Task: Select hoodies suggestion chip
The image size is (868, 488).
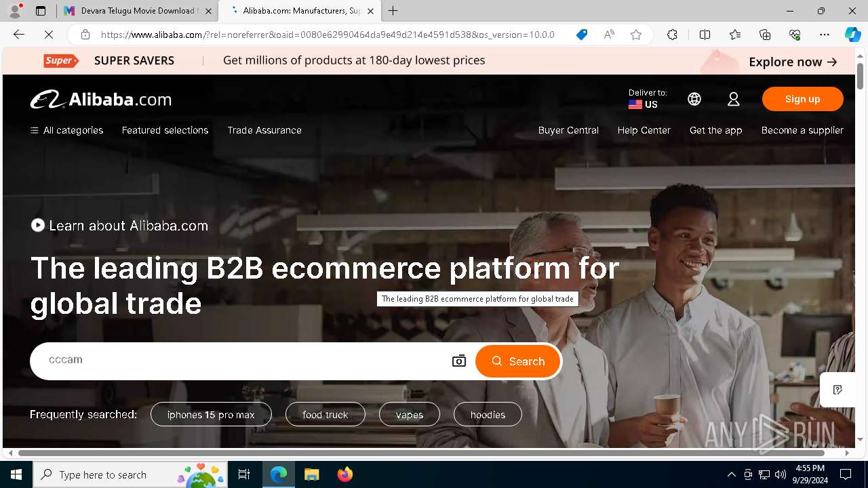Action: 488,414
